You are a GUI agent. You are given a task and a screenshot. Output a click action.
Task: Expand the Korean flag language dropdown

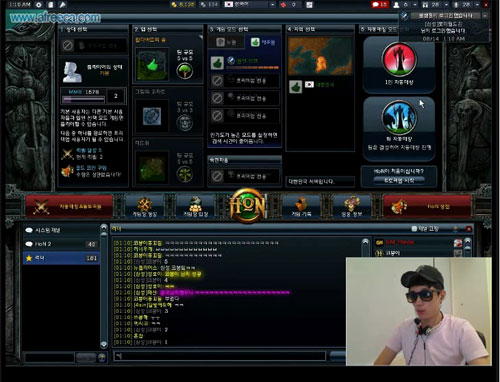click(x=273, y=5)
